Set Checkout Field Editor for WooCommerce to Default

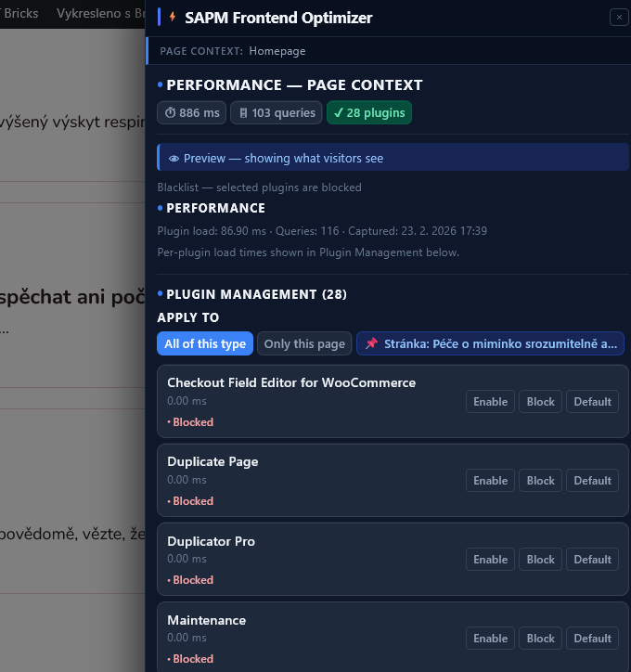592,402
